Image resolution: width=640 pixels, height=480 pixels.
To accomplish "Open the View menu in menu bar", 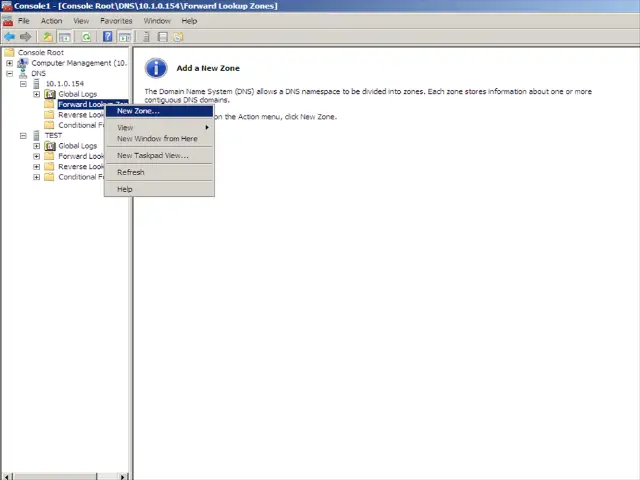I will click(81, 21).
